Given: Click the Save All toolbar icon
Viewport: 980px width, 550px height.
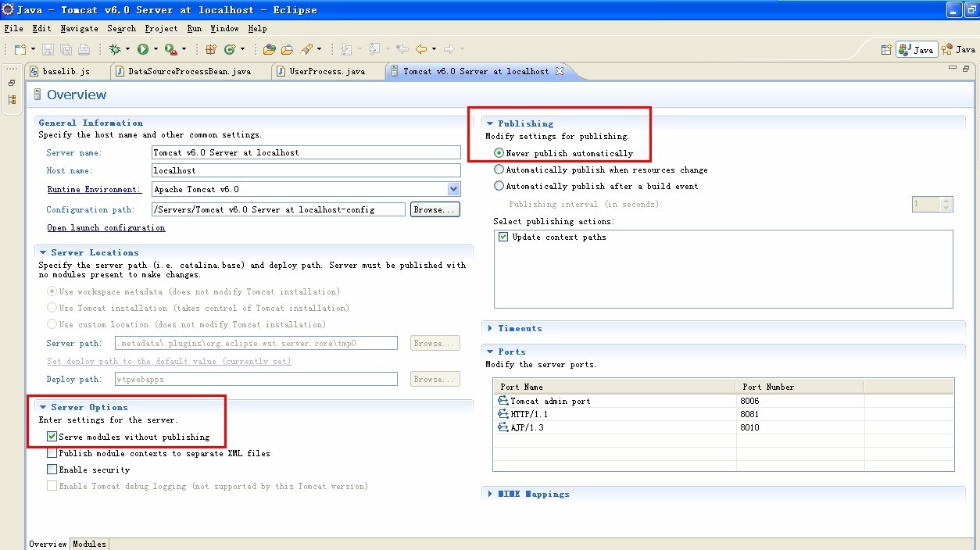Looking at the screenshot, I should [x=66, y=49].
